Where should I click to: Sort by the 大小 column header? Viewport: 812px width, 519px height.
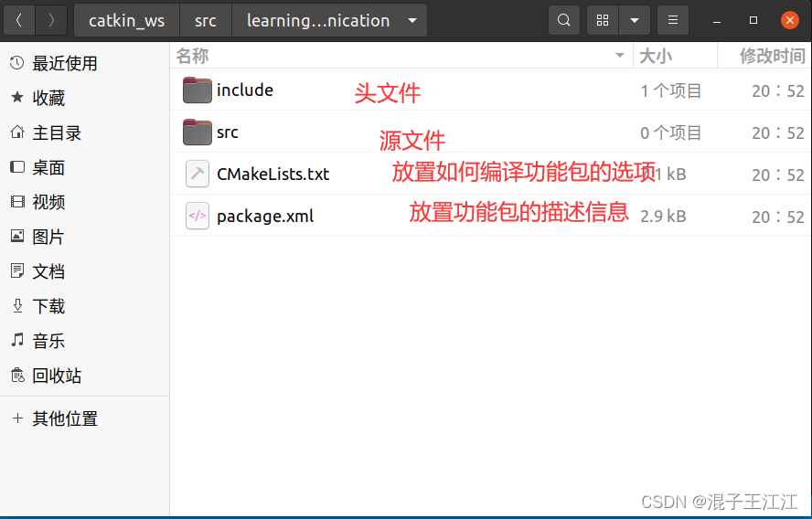point(656,56)
